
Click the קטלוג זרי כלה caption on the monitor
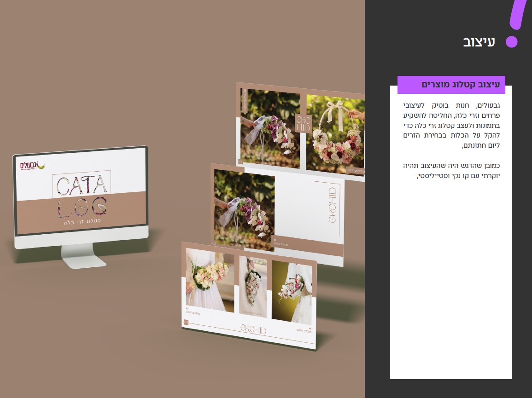[x=82, y=222]
